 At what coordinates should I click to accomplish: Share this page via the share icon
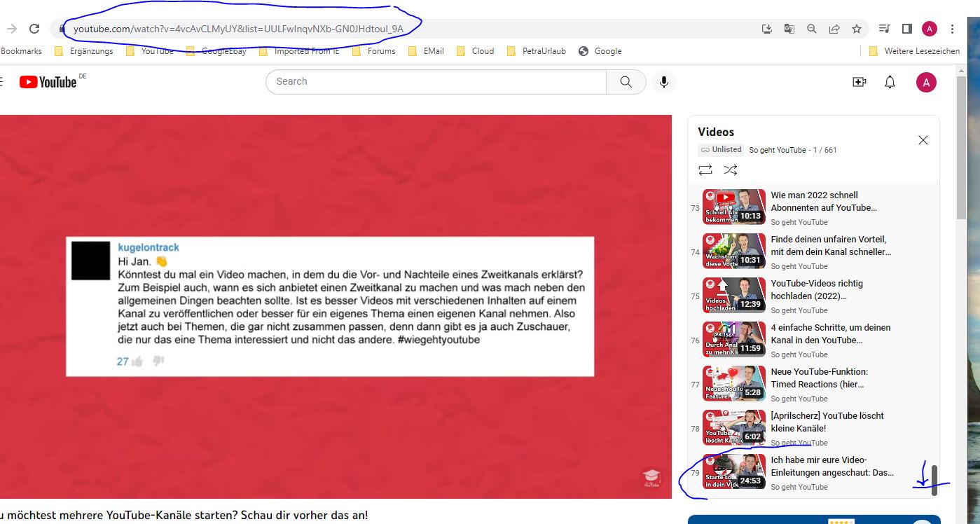click(x=834, y=29)
